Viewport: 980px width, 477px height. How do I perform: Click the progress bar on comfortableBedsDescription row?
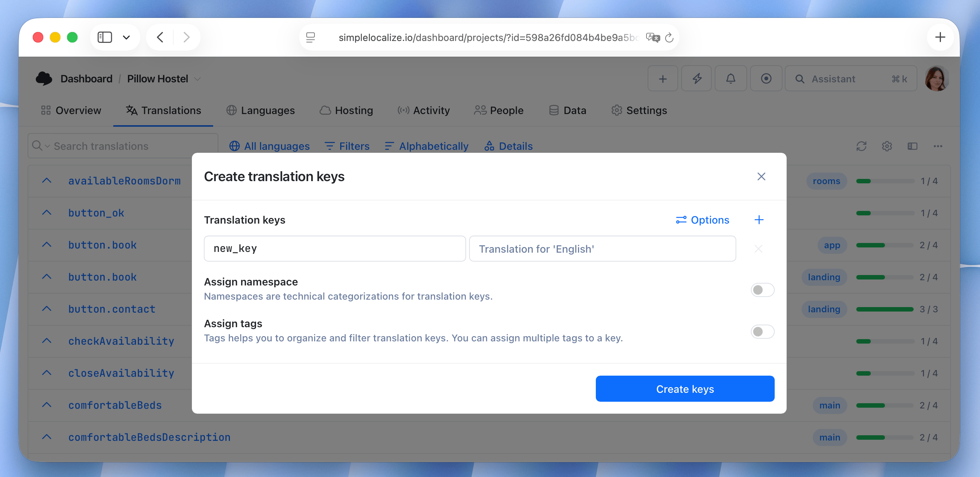(x=885, y=437)
